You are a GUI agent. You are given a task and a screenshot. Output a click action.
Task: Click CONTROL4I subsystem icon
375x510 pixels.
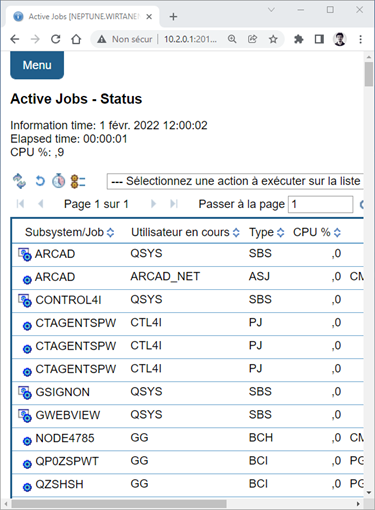[25, 300]
